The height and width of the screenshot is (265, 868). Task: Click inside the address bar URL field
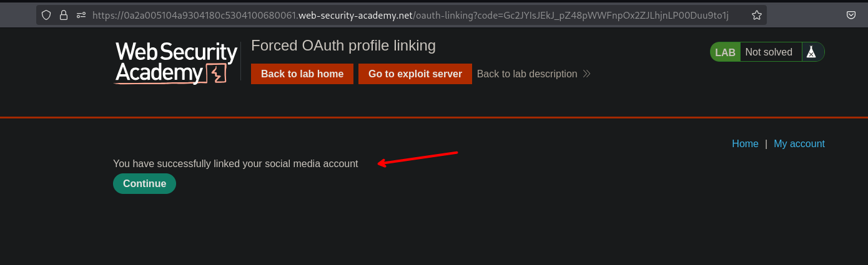tap(412, 15)
